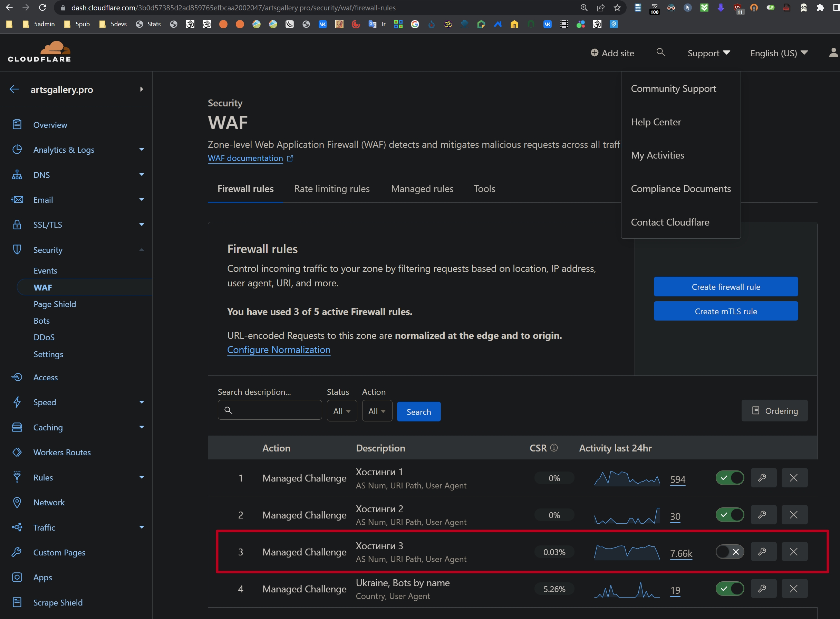Collapse the Security sidebar section arrow

coord(142,249)
